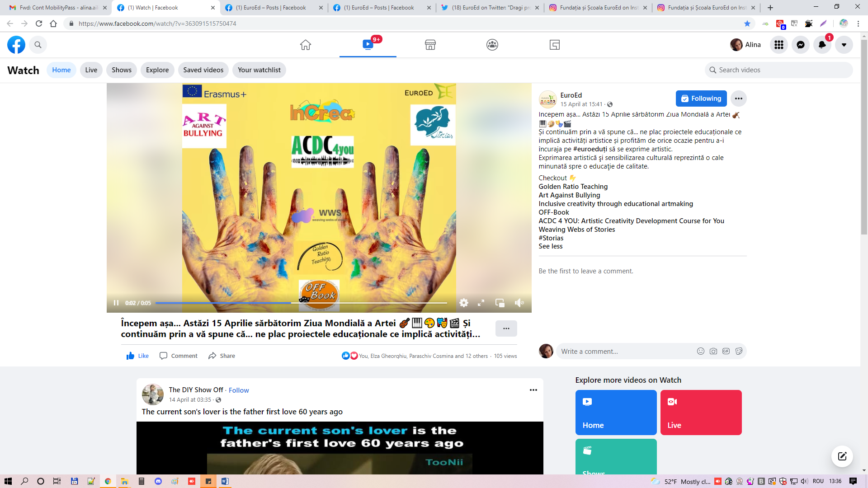Open the notifications bell
This screenshot has width=868, height=488.
(822, 45)
